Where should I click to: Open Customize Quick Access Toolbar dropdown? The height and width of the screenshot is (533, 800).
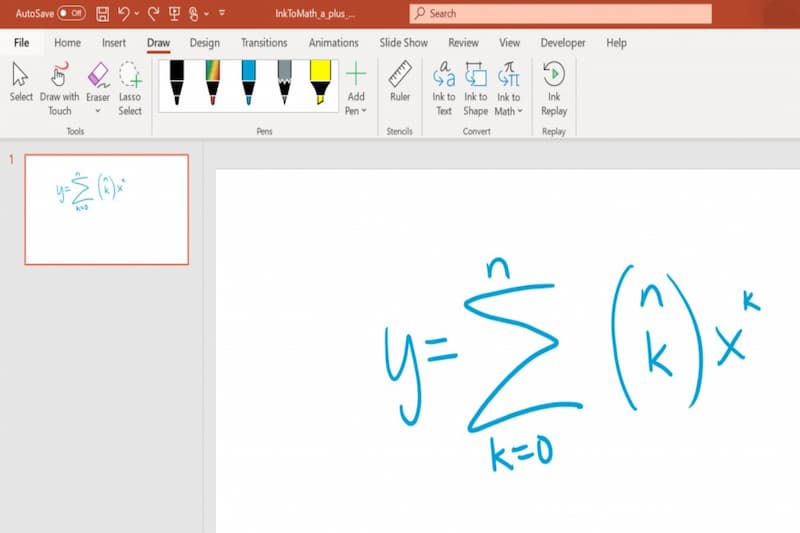click(x=222, y=13)
